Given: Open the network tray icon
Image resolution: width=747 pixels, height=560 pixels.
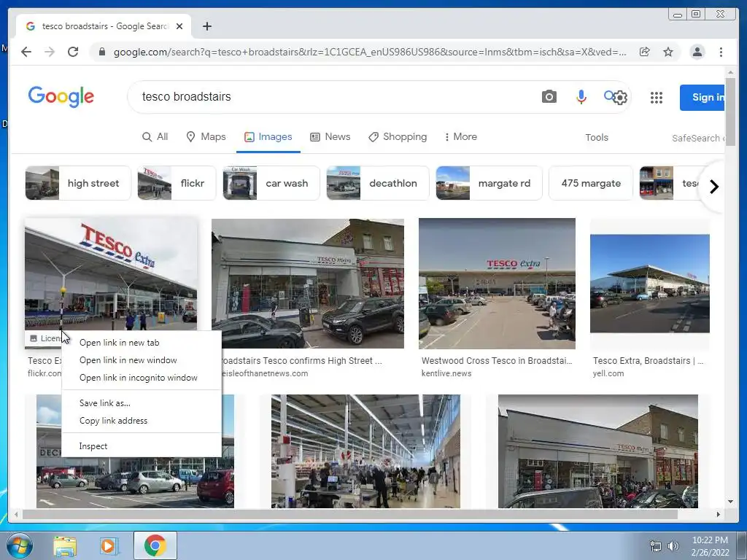Looking at the screenshot, I should coord(656,546).
